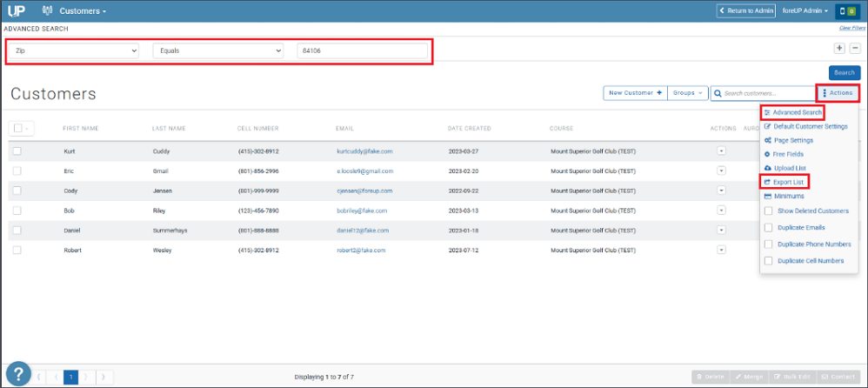
Task: Select the checkbox for Kurt Cuddy row
Action: tap(17, 151)
